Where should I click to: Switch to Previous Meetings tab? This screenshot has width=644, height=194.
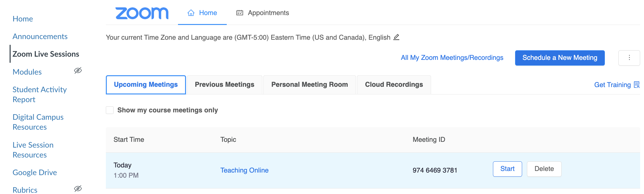point(225,85)
